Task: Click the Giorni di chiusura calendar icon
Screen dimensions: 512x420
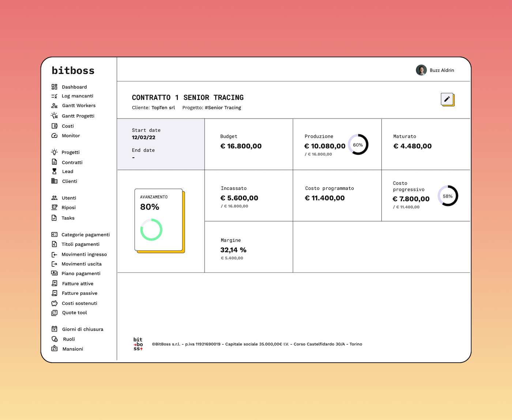Action: click(x=54, y=329)
